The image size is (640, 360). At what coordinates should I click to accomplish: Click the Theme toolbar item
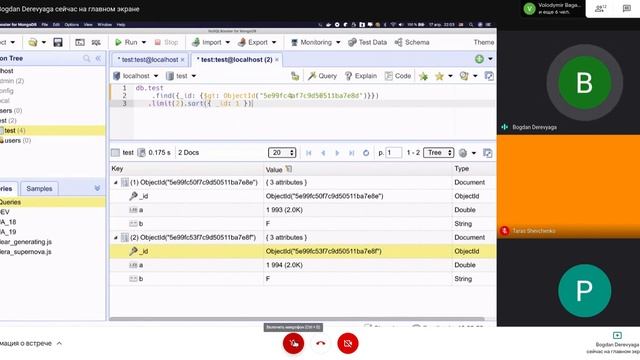484,42
